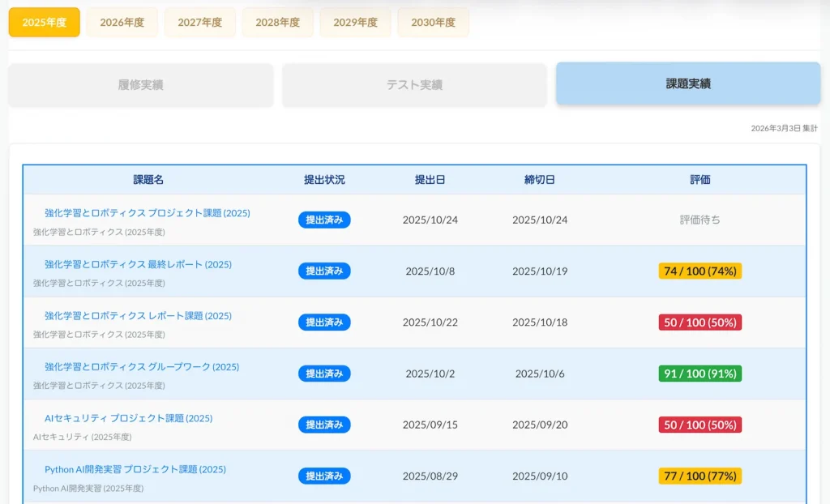Select the 課題実績 tab
830x504 pixels.
pyautogui.click(x=688, y=83)
